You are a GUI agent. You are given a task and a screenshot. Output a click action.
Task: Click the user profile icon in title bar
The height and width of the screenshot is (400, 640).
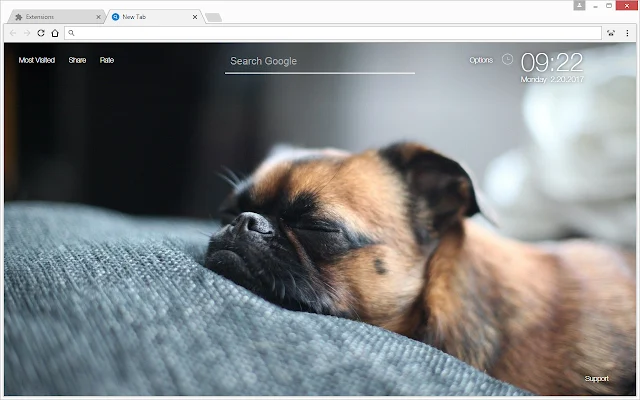(x=579, y=5)
